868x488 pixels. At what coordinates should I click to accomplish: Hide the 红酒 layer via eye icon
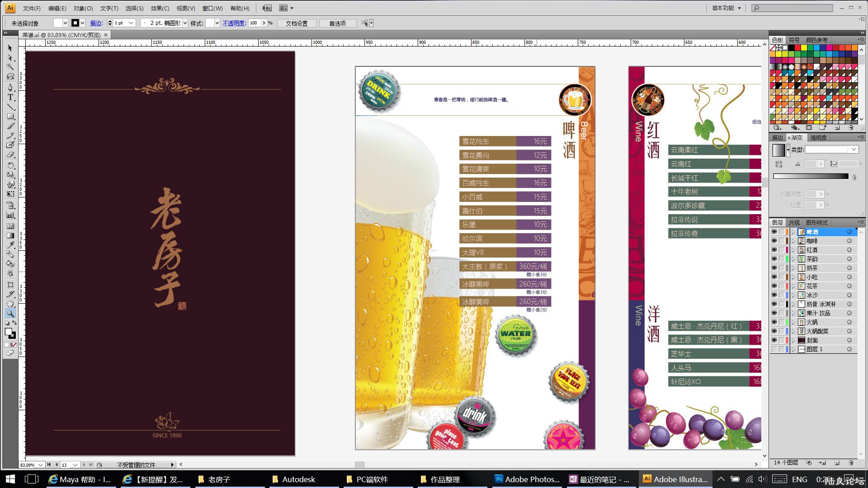[774, 250]
